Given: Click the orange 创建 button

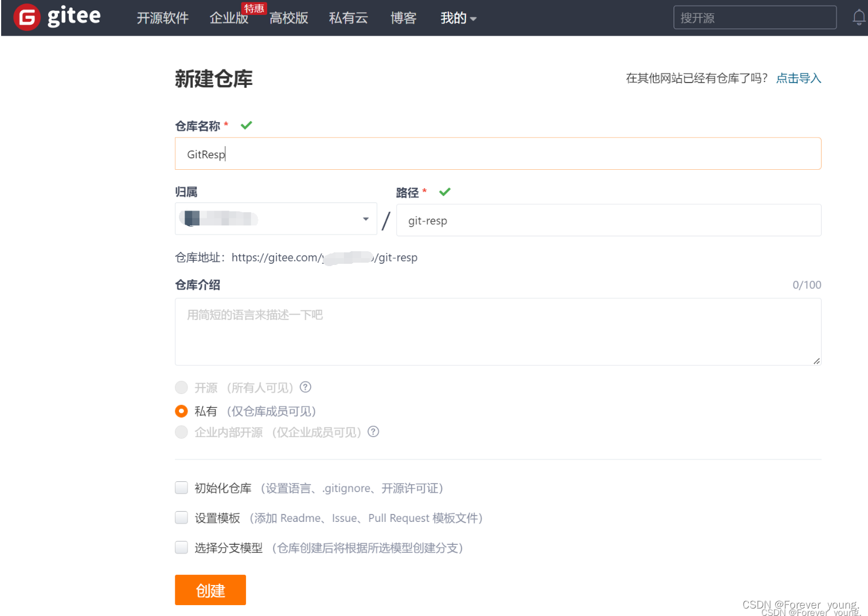Looking at the screenshot, I should click(x=210, y=590).
